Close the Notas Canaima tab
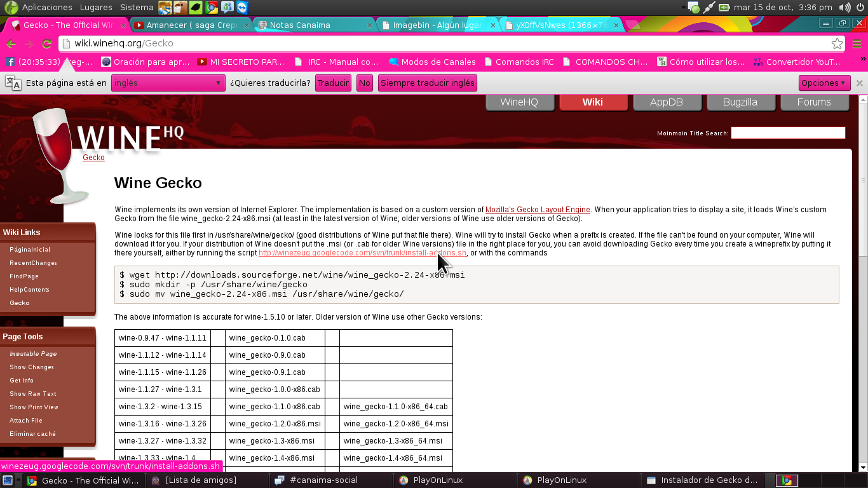 coord(370,25)
